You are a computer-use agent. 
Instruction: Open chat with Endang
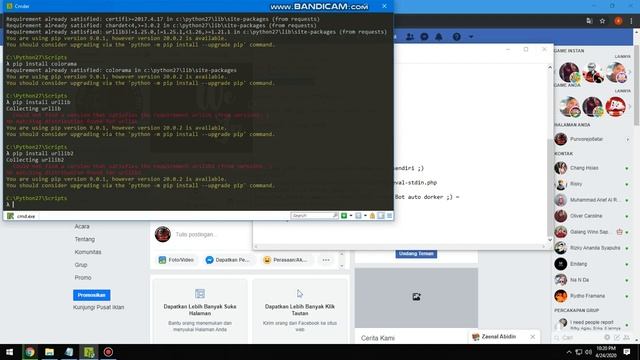pos(592,264)
